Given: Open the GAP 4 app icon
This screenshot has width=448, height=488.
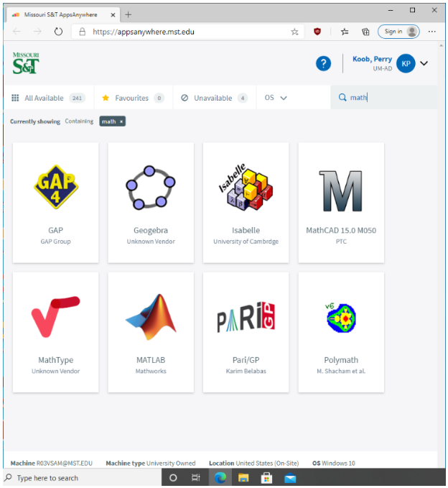Looking at the screenshot, I should coord(56,187).
